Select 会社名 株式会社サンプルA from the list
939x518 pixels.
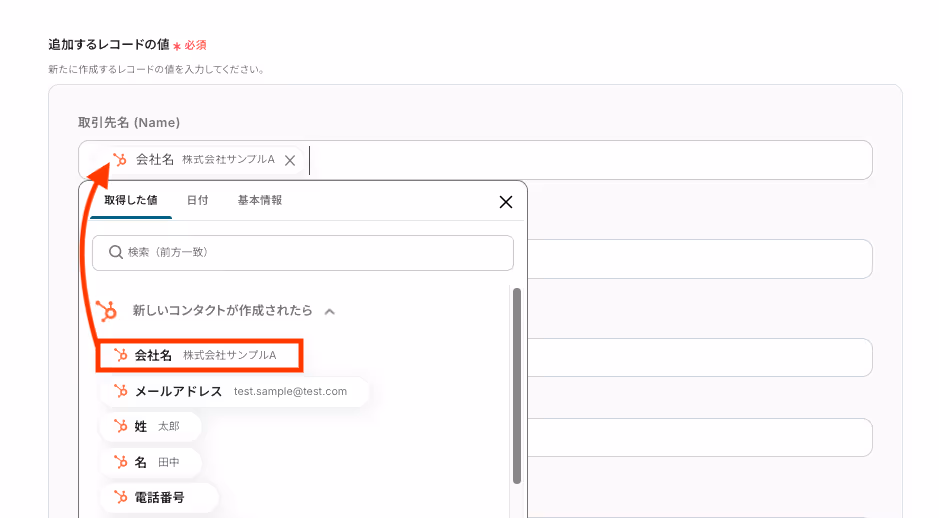coord(200,356)
